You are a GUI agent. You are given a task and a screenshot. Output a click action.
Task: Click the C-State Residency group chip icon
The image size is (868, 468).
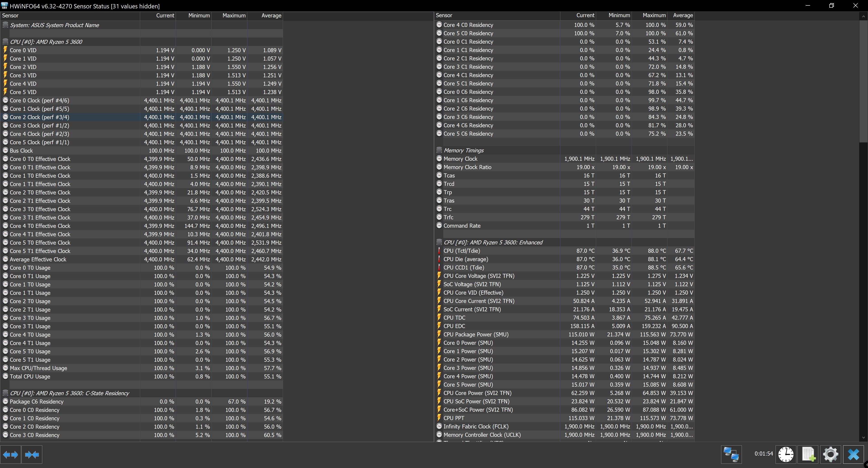(x=5, y=393)
